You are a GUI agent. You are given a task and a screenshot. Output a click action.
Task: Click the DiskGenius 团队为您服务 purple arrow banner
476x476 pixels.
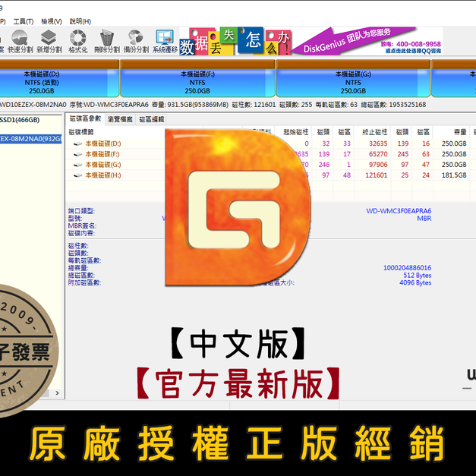pos(349,42)
